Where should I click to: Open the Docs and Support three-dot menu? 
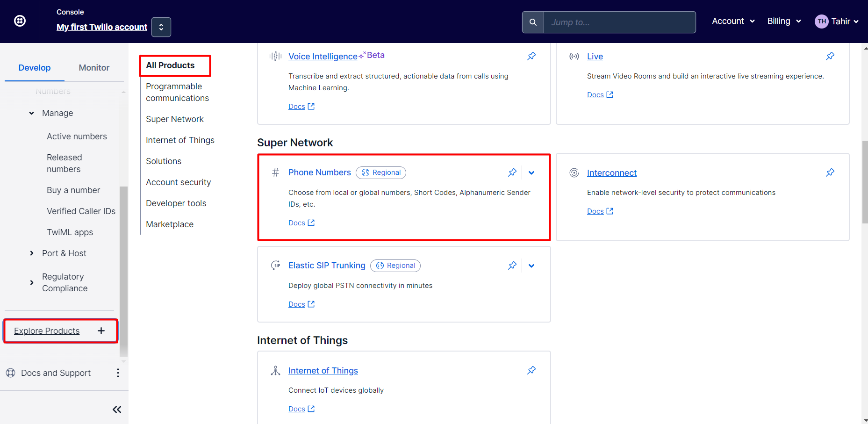click(118, 373)
